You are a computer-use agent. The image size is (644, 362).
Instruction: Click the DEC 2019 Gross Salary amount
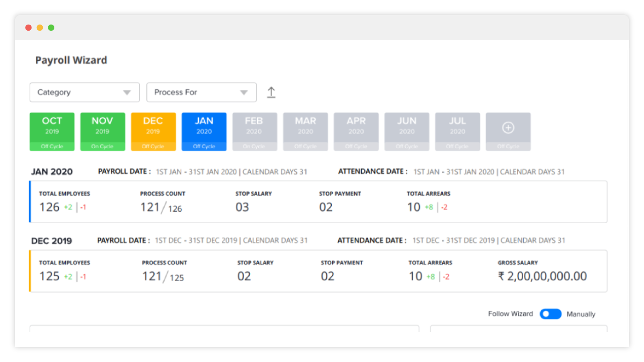coord(542,276)
